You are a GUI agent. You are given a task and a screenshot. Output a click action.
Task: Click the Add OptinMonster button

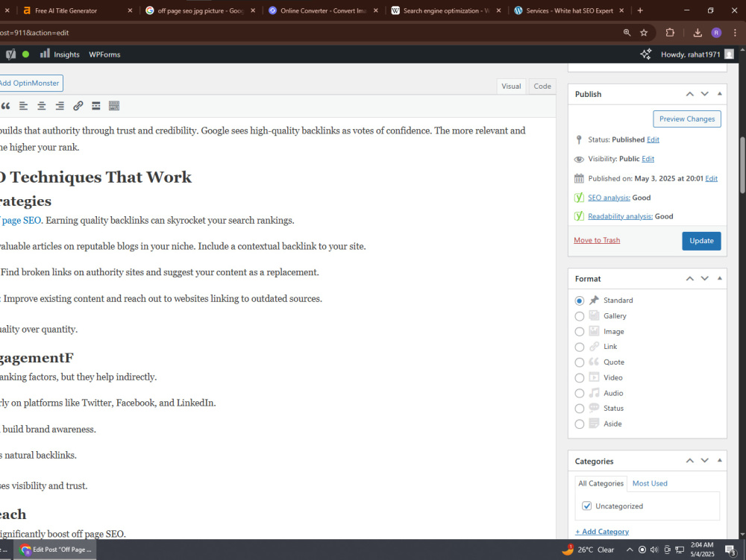pyautogui.click(x=29, y=84)
